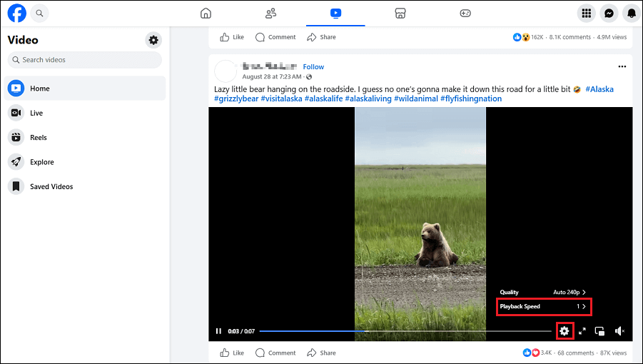Open the video player settings gear
The image size is (643, 364).
[564, 330]
